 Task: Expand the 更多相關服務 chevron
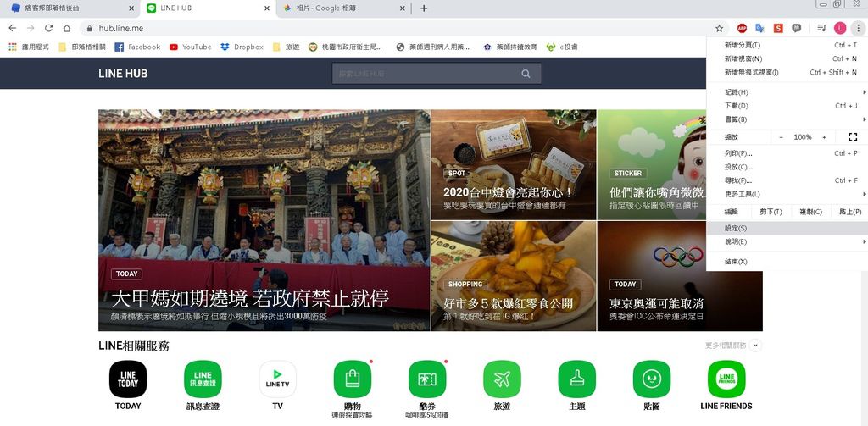(x=755, y=346)
